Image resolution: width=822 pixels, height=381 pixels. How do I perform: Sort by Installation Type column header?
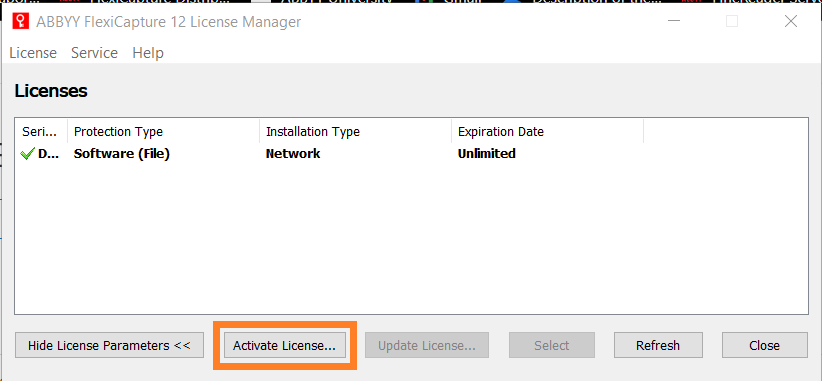coord(355,132)
